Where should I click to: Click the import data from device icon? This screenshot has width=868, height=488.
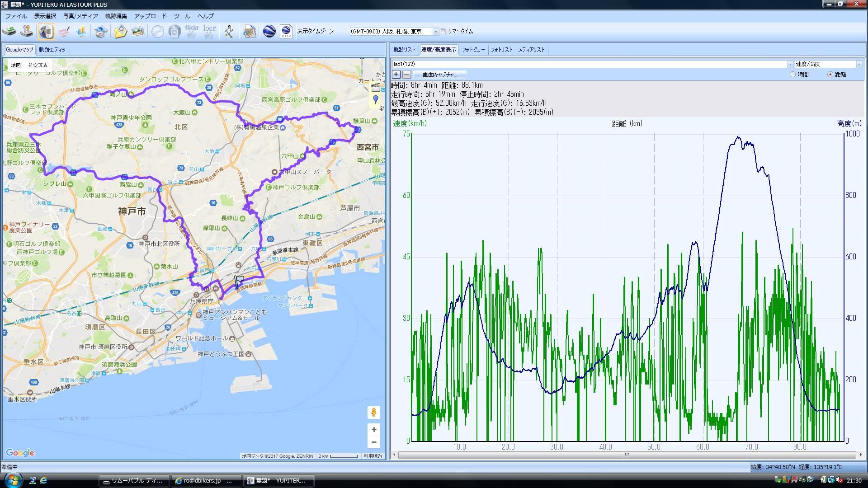coord(9,32)
